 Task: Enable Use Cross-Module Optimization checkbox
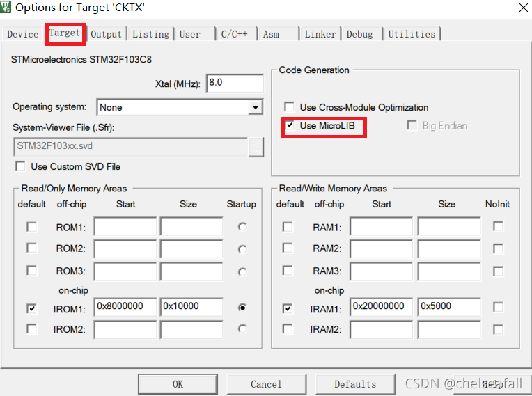point(290,107)
